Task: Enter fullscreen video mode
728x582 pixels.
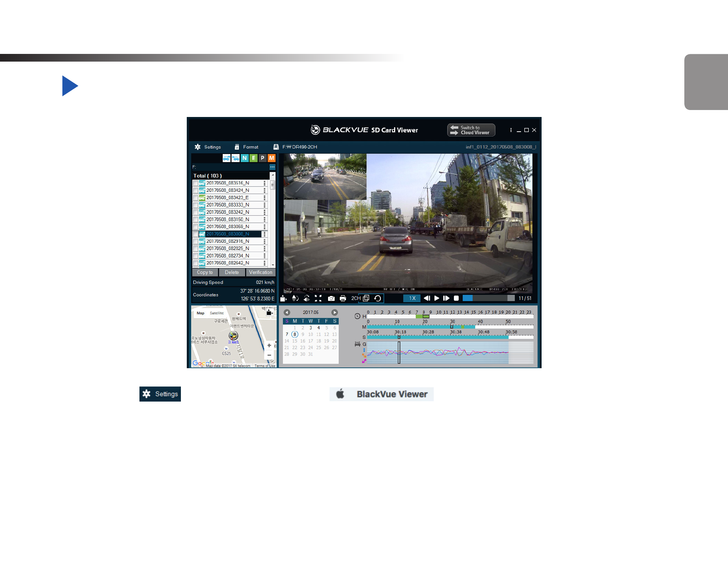Action: click(318, 298)
